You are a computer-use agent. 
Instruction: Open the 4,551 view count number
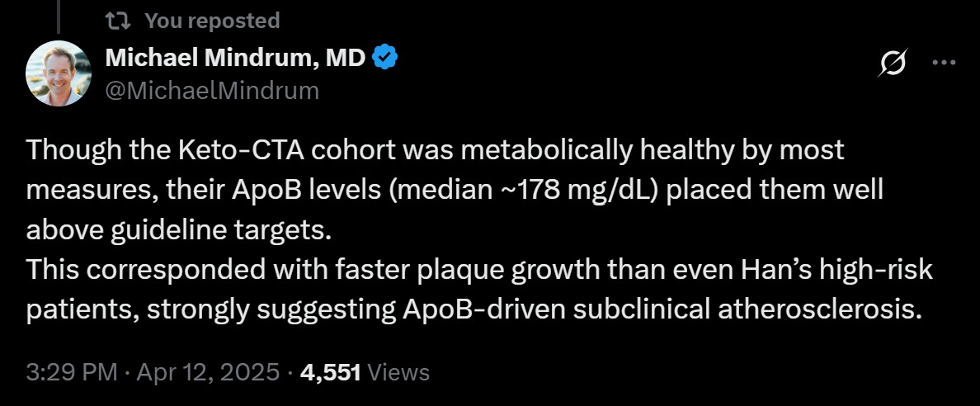pos(331,373)
